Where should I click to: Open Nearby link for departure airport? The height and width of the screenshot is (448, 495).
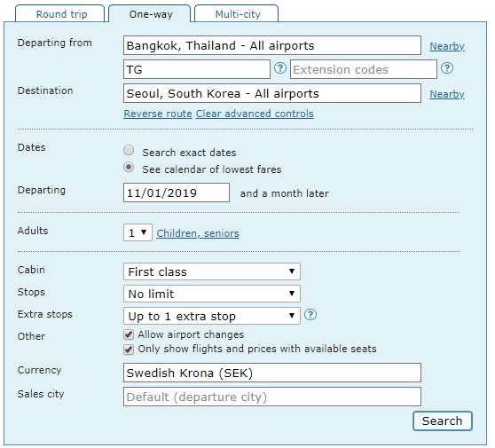point(447,46)
